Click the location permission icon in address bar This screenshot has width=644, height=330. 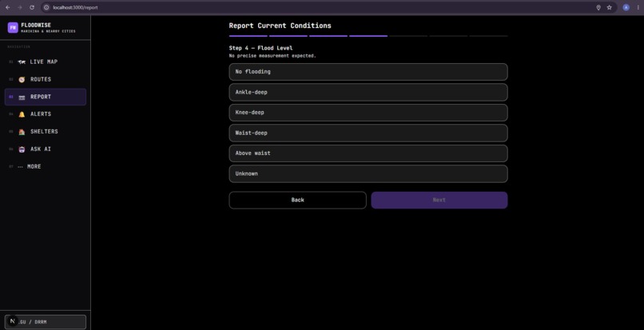coord(598,7)
